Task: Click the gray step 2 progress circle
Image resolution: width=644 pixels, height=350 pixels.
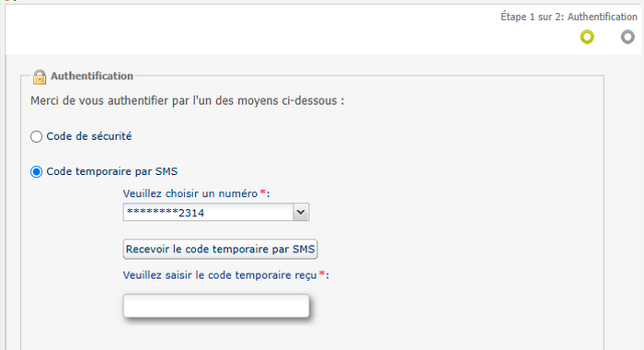Action: click(627, 37)
